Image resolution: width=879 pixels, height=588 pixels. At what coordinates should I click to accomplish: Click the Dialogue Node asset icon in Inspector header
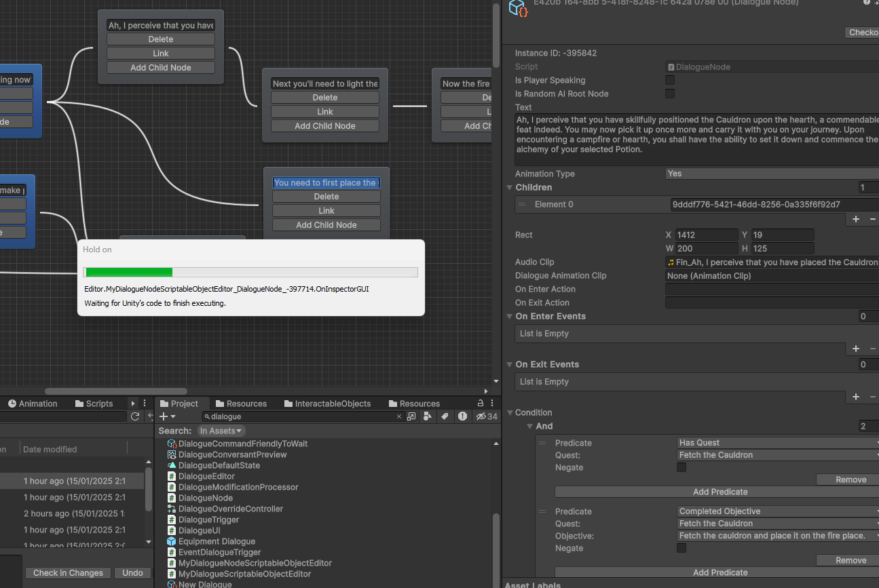tap(519, 8)
